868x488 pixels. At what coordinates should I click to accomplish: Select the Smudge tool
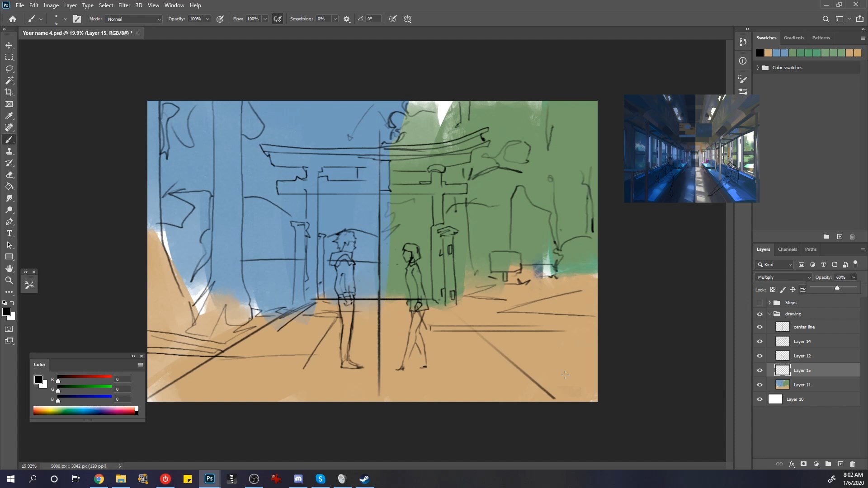tap(9, 198)
